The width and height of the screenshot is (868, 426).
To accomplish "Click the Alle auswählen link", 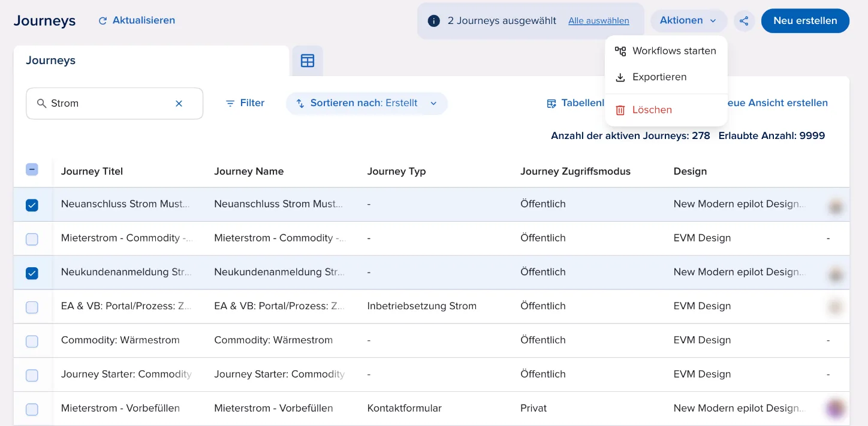I will click(x=599, y=21).
